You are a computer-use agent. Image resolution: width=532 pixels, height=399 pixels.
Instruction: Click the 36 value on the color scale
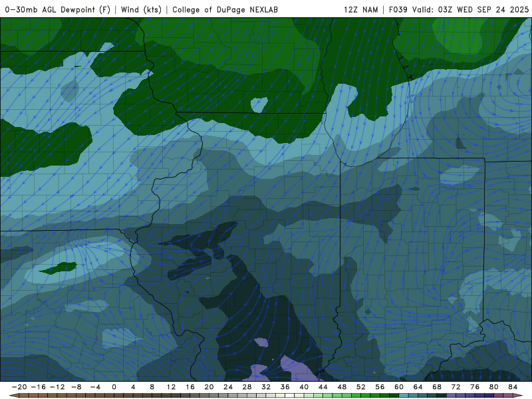point(285,387)
